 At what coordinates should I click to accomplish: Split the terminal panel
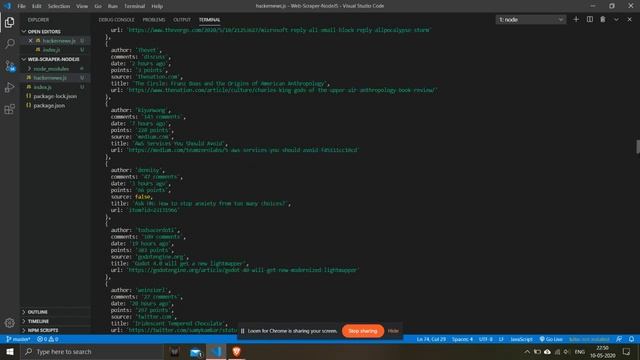[x=590, y=19]
